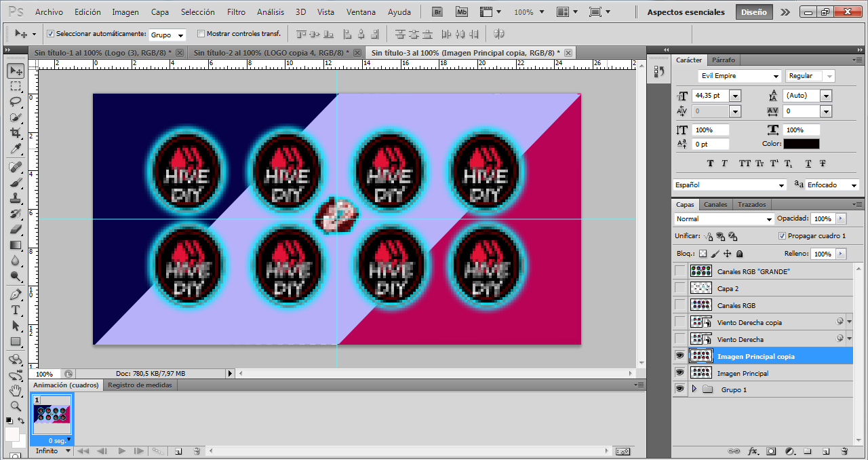Uncheck Propagar cuadro 1

(783, 236)
